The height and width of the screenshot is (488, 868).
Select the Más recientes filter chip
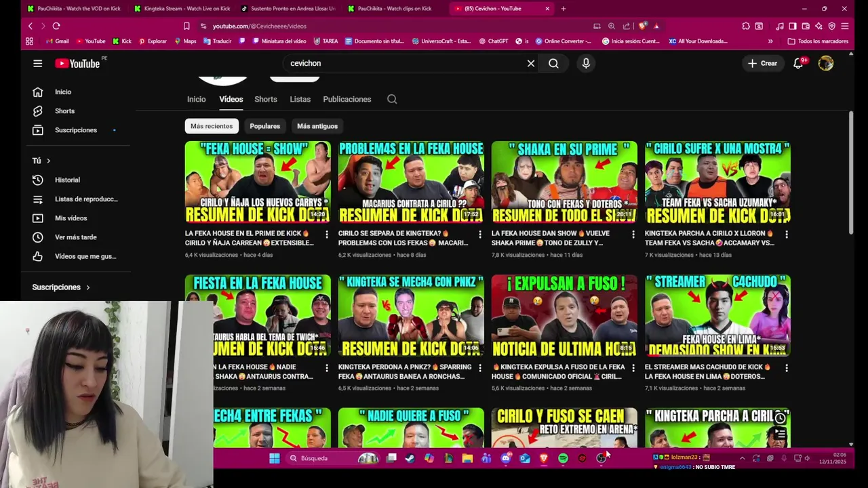[x=212, y=126]
